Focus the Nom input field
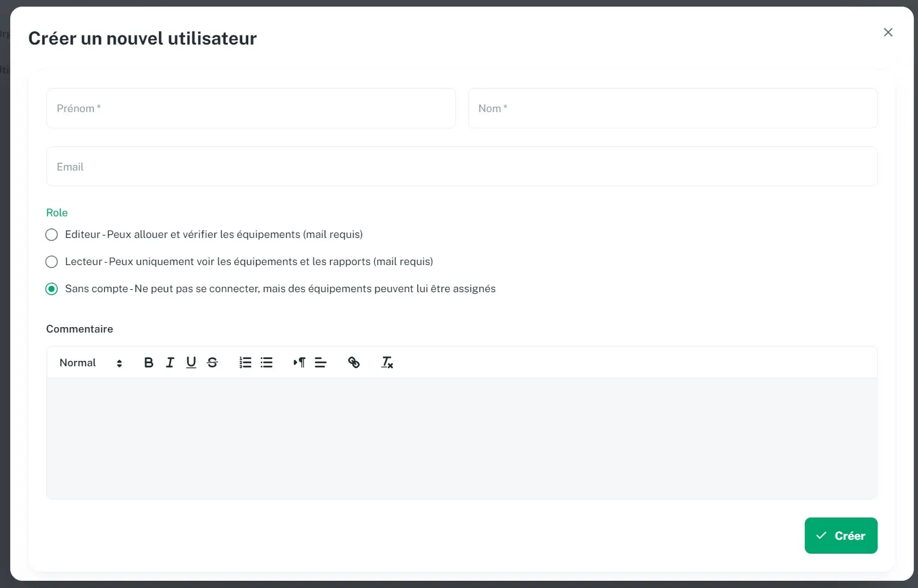The image size is (918, 588). 673,108
